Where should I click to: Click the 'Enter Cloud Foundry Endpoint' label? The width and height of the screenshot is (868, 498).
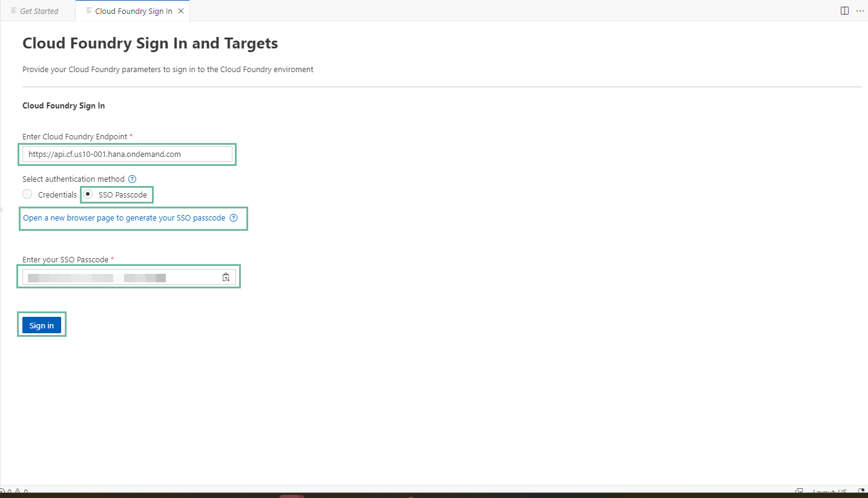[75, 136]
